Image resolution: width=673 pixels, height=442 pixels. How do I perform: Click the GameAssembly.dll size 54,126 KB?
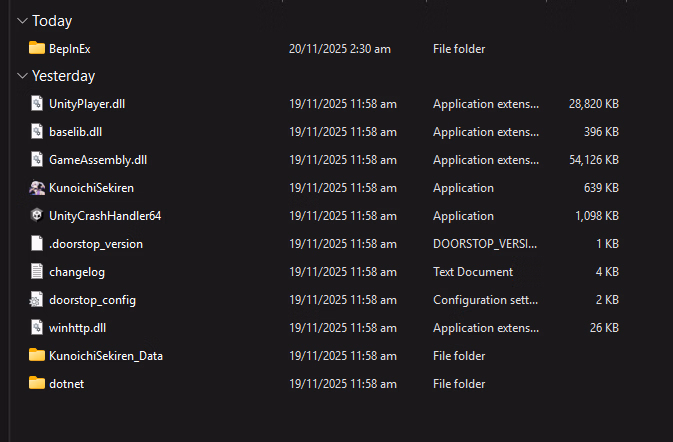tap(594, 160)
